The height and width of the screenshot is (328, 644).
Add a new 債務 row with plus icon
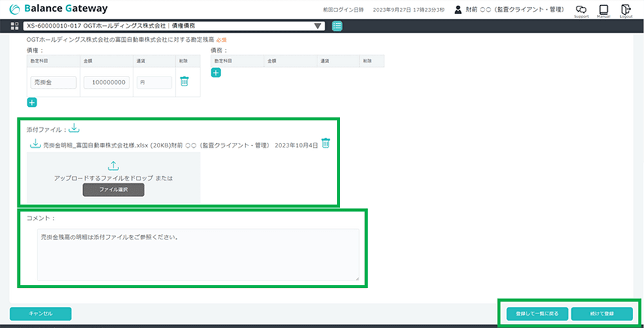tap(216, 73)
